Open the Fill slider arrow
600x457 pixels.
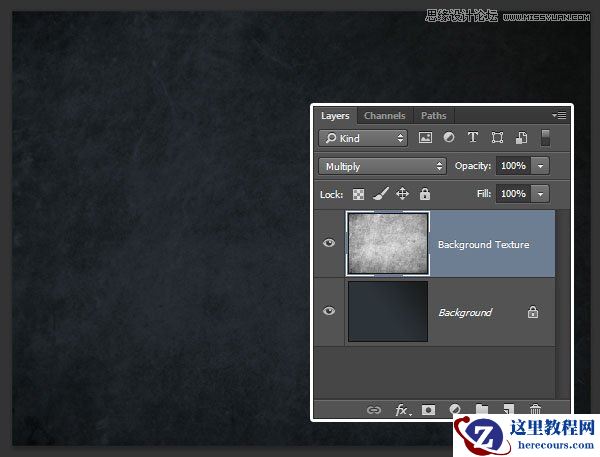tap(540, 194)
